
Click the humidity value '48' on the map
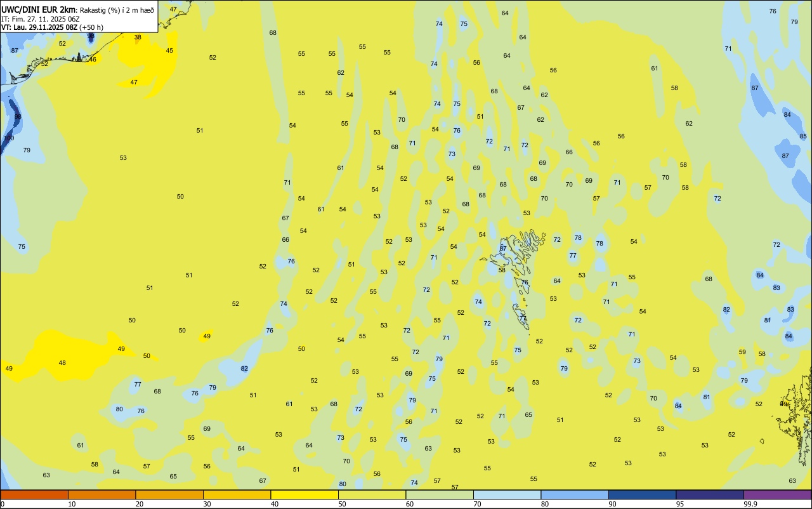tap(62, 362)
